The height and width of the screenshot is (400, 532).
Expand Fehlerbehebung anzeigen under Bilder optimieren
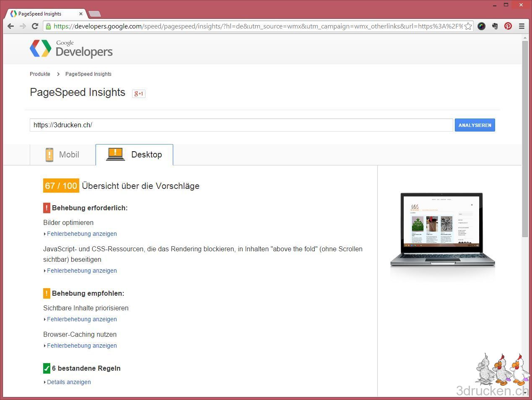[82, 234]
